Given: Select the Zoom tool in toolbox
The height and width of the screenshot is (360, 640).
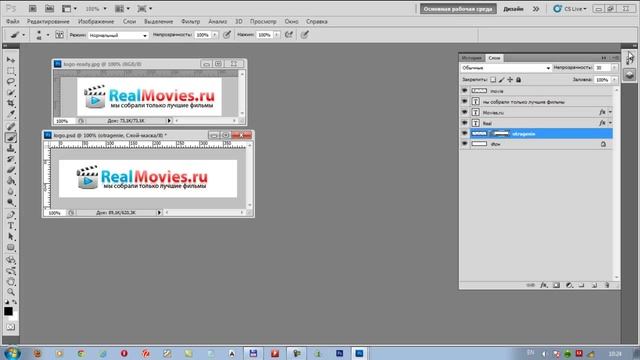Looking at the screenshot, I should tap(11, 292).
